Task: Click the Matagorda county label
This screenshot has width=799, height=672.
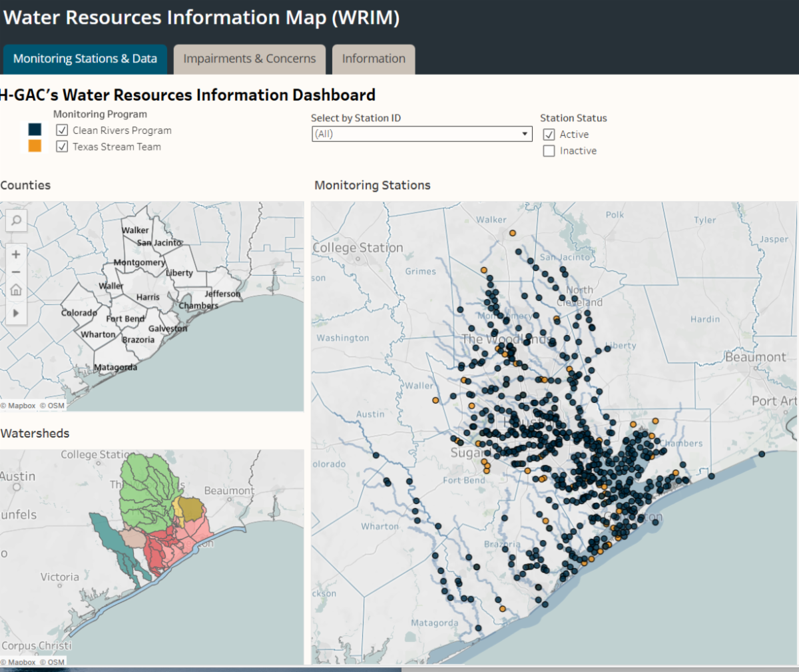Action: (x=115, y=367)
